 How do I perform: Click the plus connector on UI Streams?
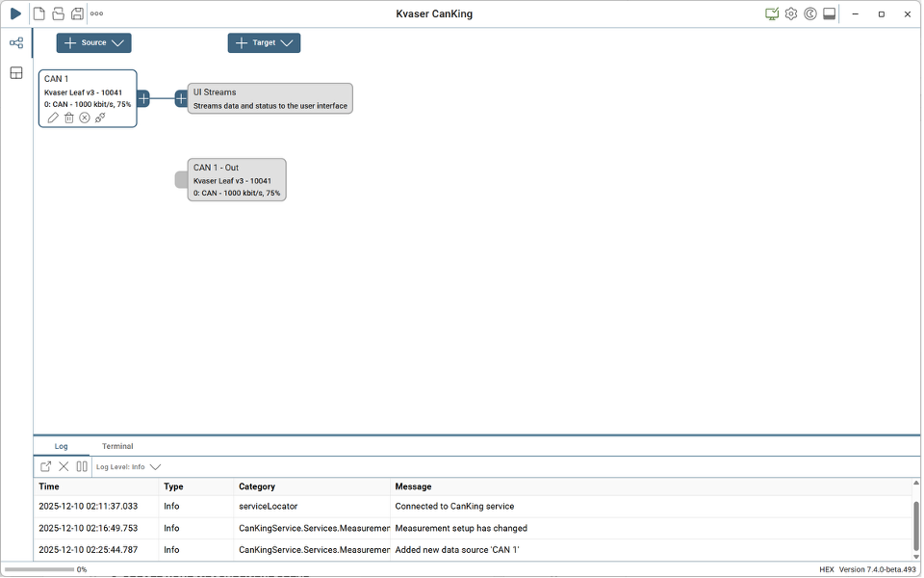pos(181,98)
